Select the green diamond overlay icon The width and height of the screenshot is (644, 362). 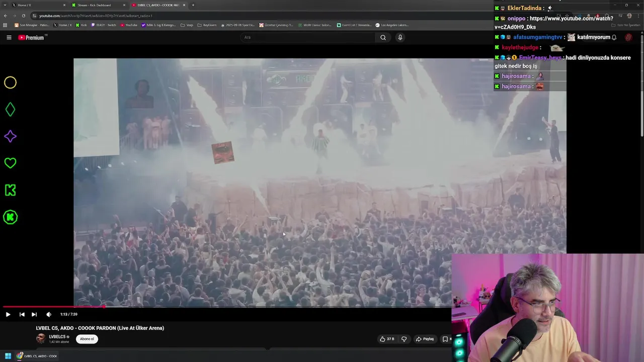click(x=10, y=110)
